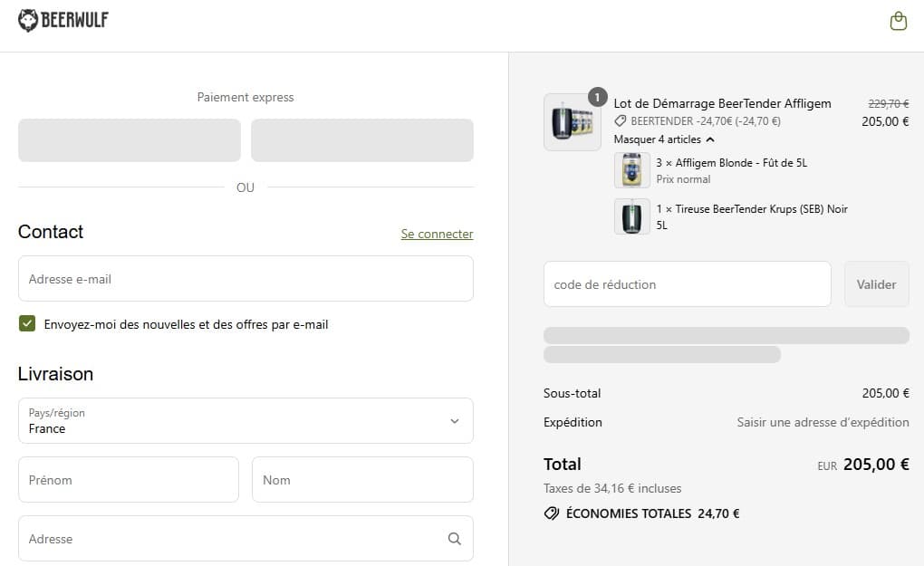Click the code de réduction field
Image resolution: width=924 pixels, height=566 pixels.
point(687,284)
